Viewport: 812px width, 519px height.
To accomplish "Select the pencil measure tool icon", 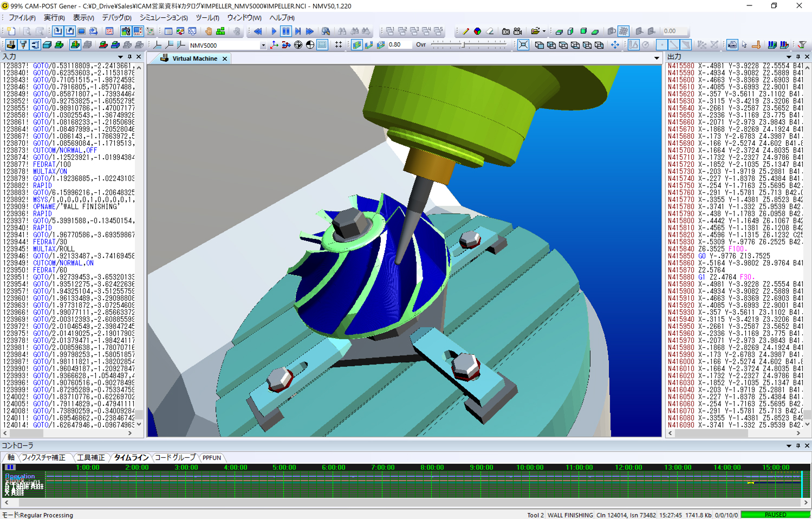I will click(x=465, y=31).
